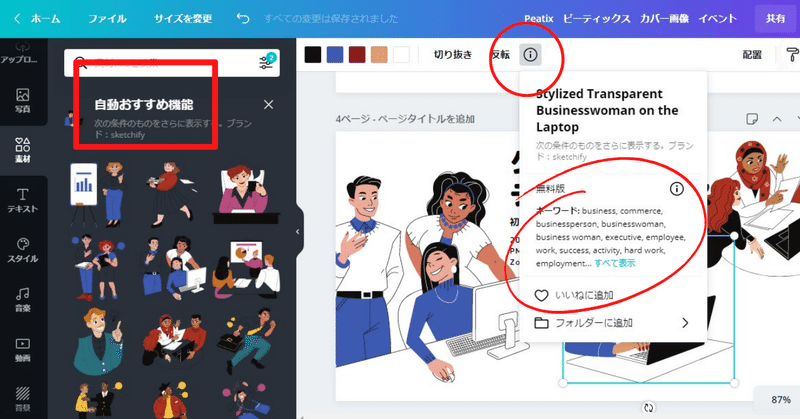800x419 pixels.
Task: Go back with the Home arrow
Action: pos(17,19)
